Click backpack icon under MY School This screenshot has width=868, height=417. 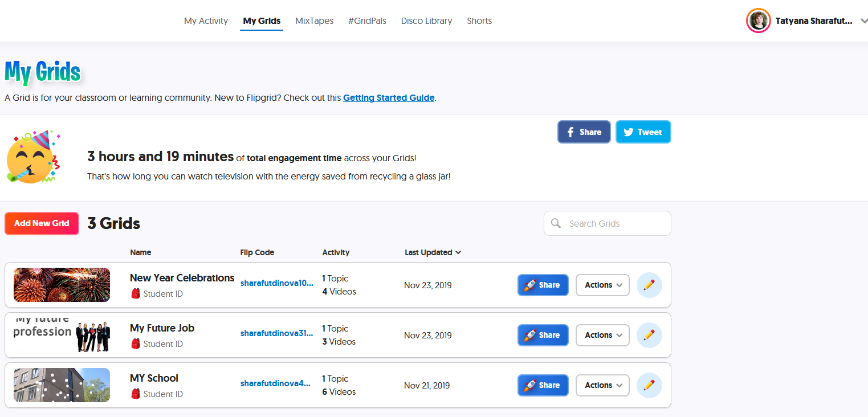coord(136,394)
